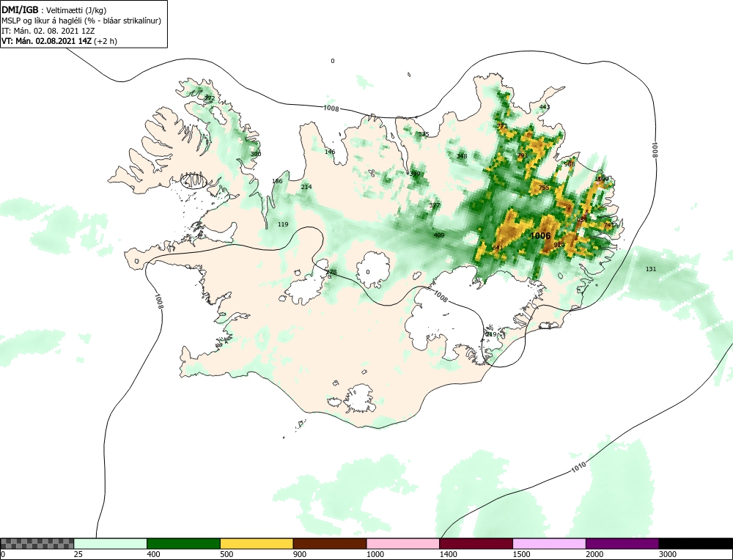
Task: Select the 377 map value
Action: click(x=435, y=205)
